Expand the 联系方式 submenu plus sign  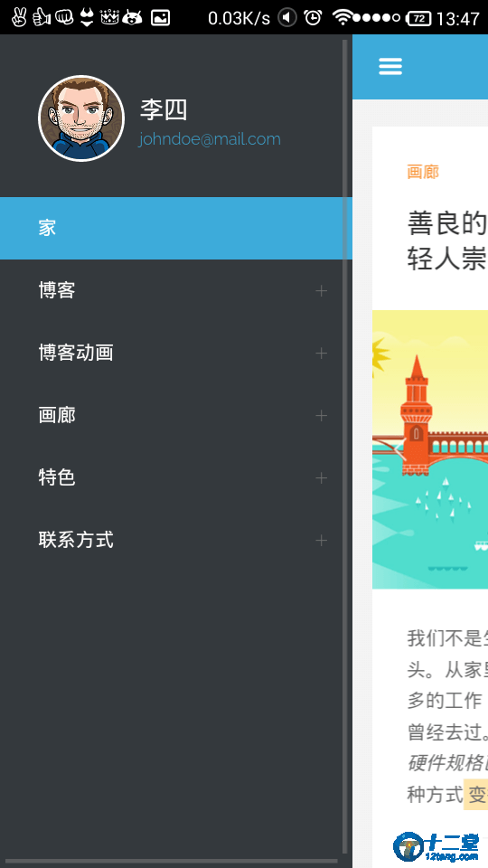(x=321, y=541)
